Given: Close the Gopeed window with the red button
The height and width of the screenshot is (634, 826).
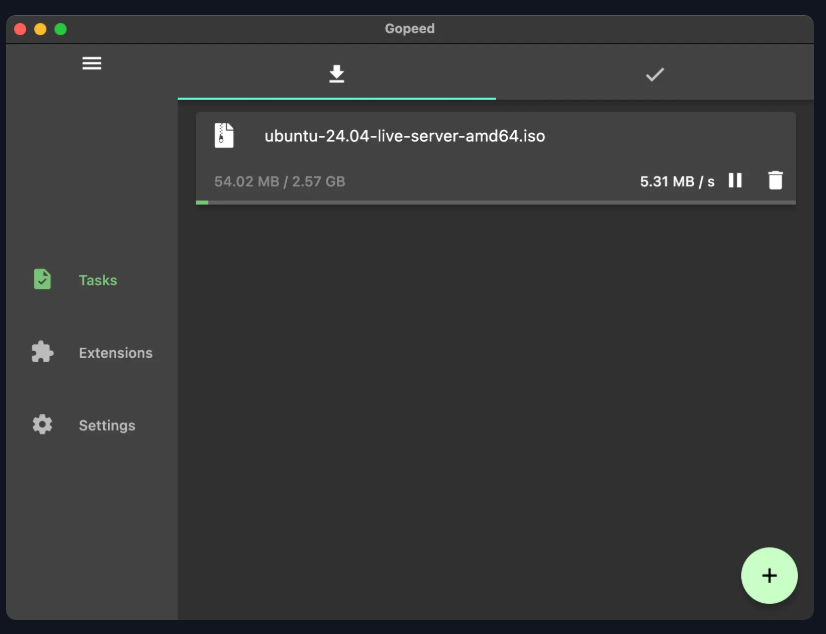Looking at the screenshot, I should tap(20, 29).
